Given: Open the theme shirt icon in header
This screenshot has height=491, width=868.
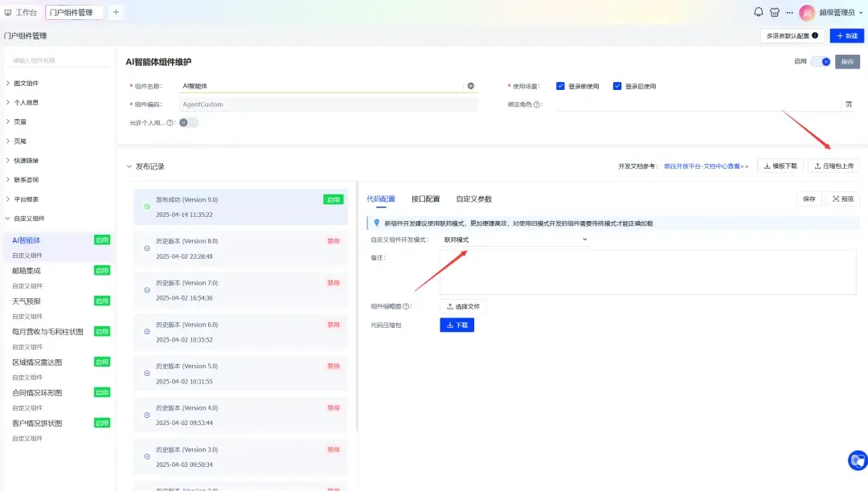Looking at the screenshot, I should (775, 11).
